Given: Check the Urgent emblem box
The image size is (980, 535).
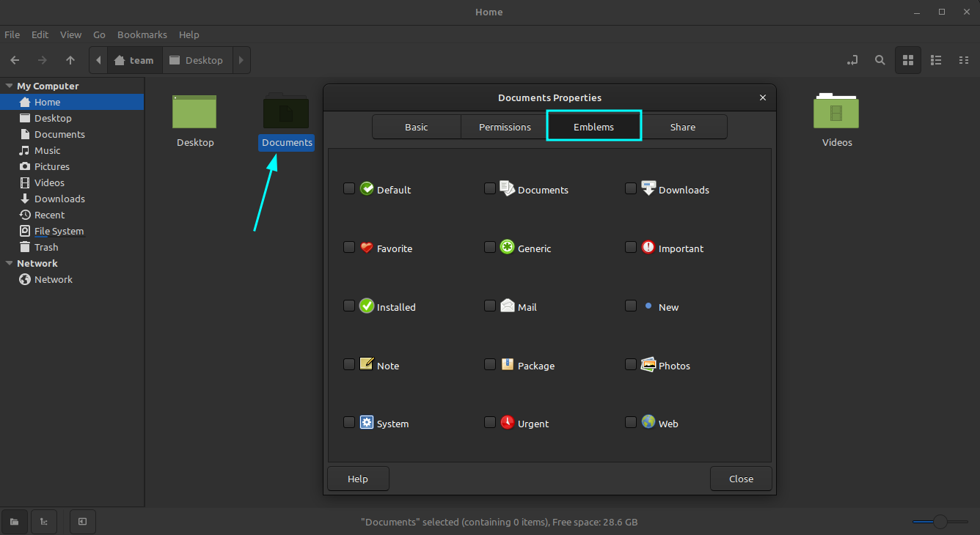Looking at the screenshot, I should point(489,422).
